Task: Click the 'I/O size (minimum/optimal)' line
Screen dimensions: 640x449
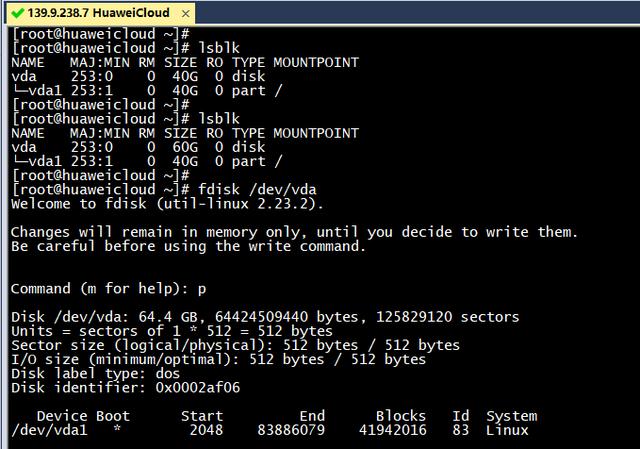Action: (218, 359)
